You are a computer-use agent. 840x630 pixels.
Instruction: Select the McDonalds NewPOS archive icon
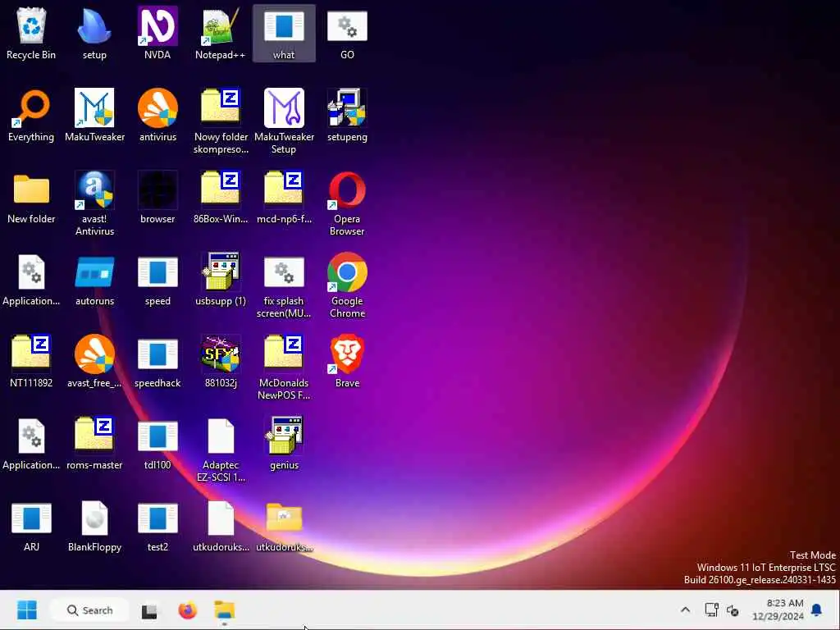tap(284, 367)
